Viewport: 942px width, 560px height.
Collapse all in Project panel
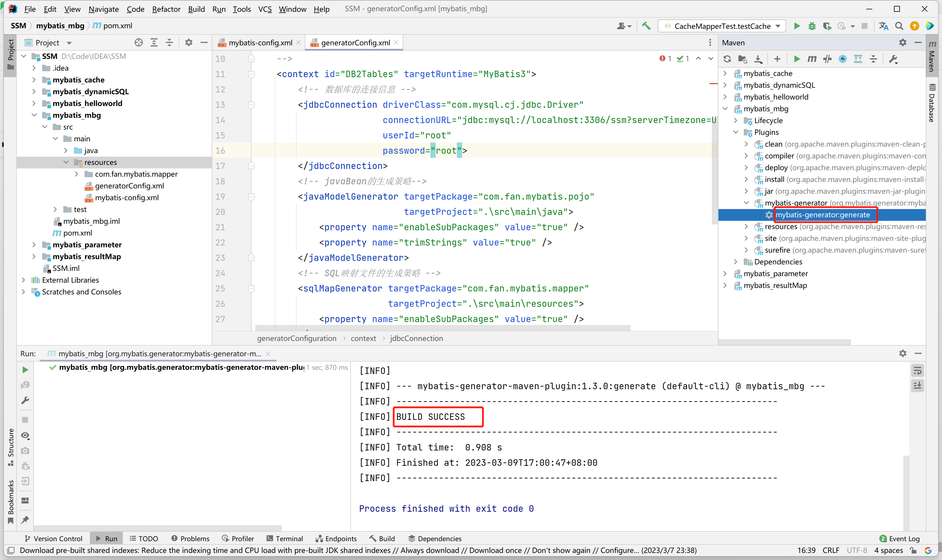(169, 43)
